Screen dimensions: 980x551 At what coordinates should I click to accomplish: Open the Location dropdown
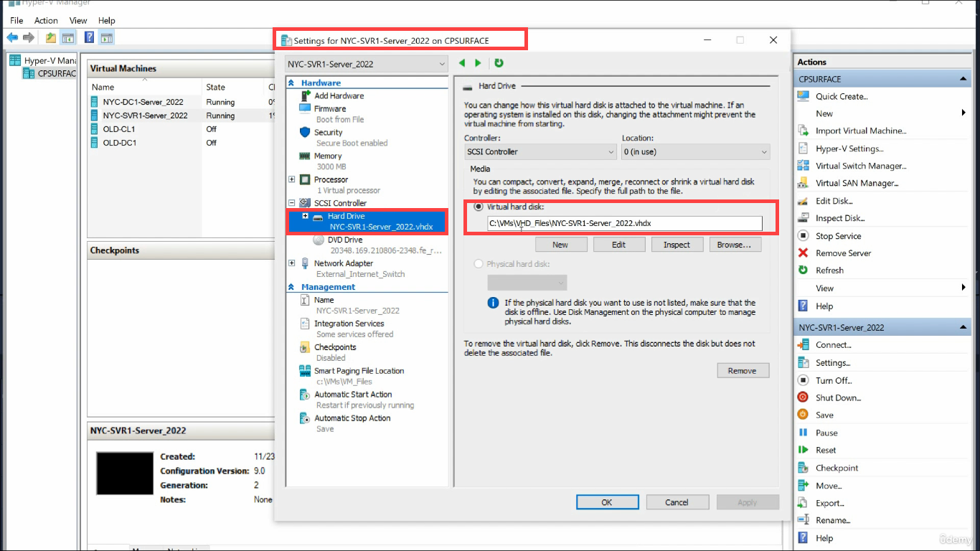click(x=695, y=152)
